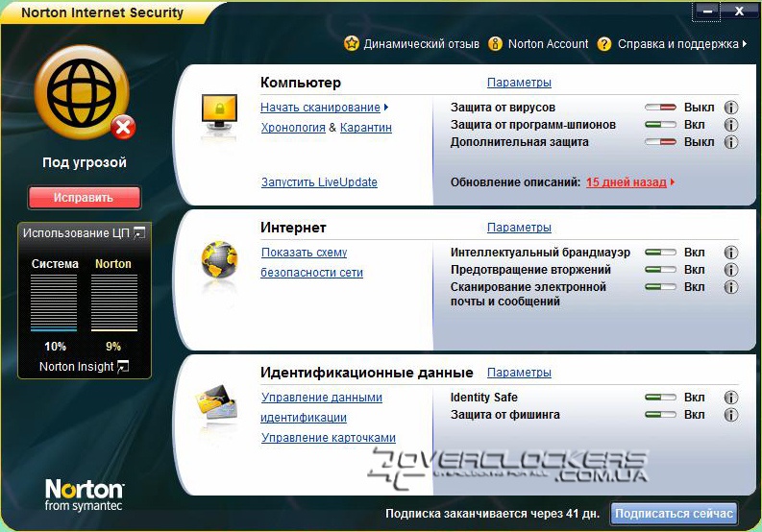Toggle Защита от вирусов switch
The height and width of the screenshot is (532, 762).
660,108
